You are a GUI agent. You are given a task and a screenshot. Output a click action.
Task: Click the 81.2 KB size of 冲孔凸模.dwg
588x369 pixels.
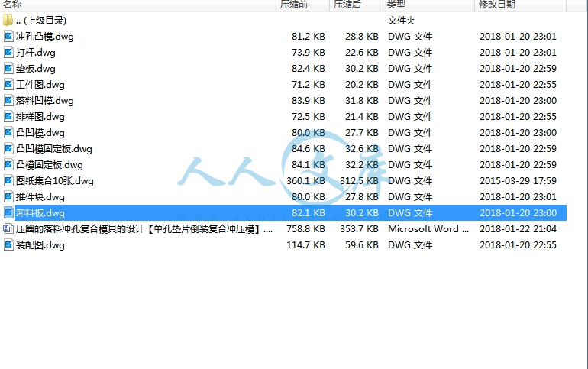pyautogui.click(x=309, y=37)
